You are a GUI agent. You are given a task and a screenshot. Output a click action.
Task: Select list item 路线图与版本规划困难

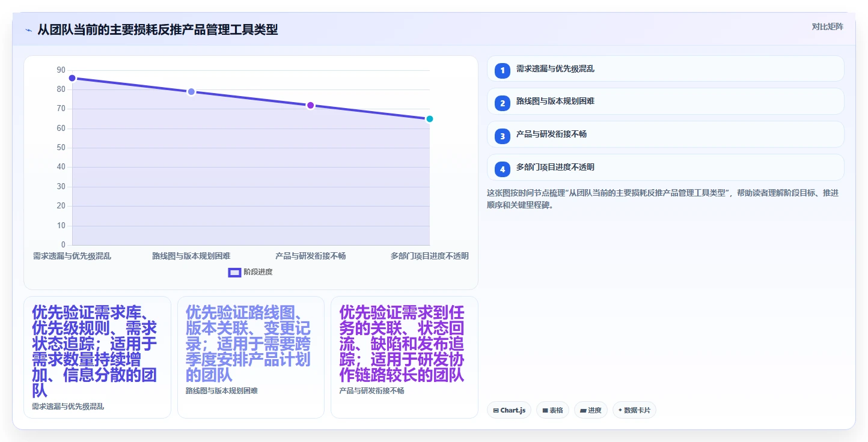(x=665, y=101)
